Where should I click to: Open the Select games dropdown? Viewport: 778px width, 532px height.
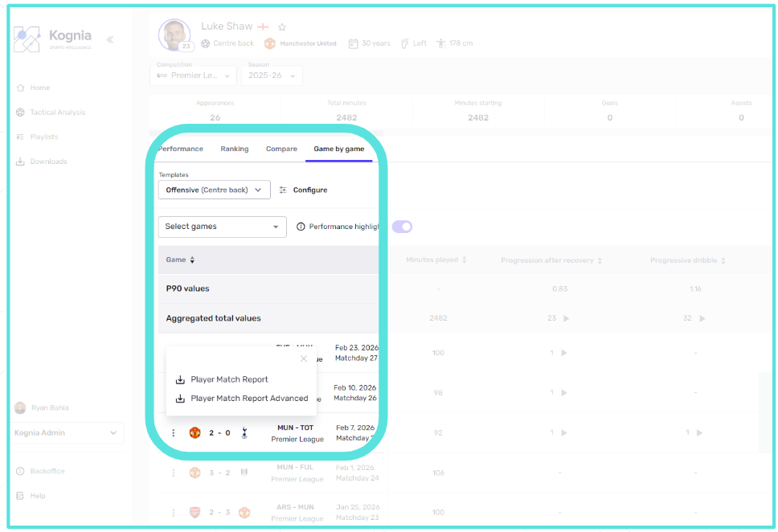(x=223, y=227)
